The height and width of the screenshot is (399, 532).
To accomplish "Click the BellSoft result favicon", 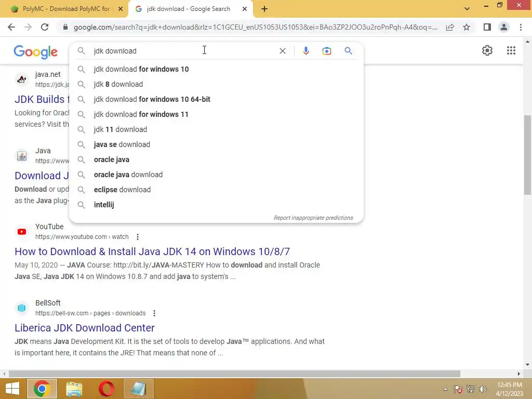I will click(x=22, y=308).
